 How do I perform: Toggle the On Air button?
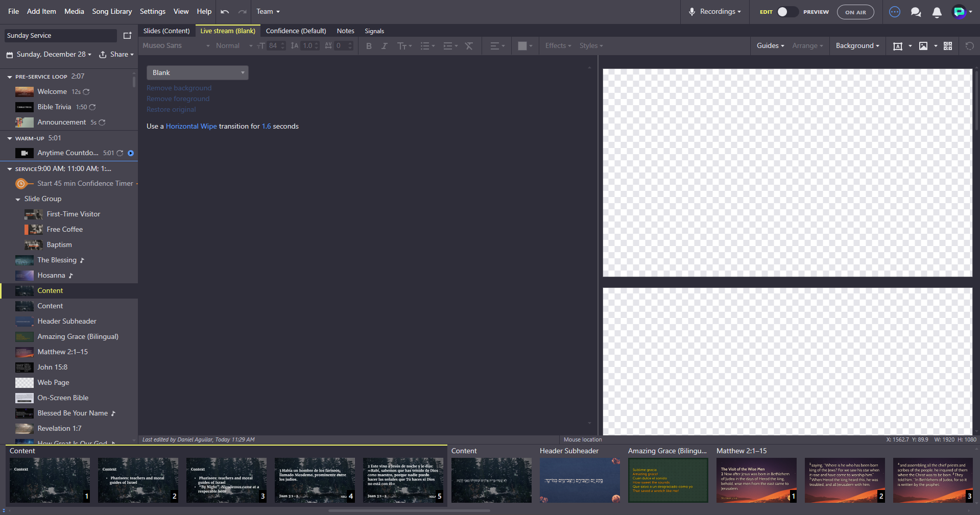tap(855, 12)
